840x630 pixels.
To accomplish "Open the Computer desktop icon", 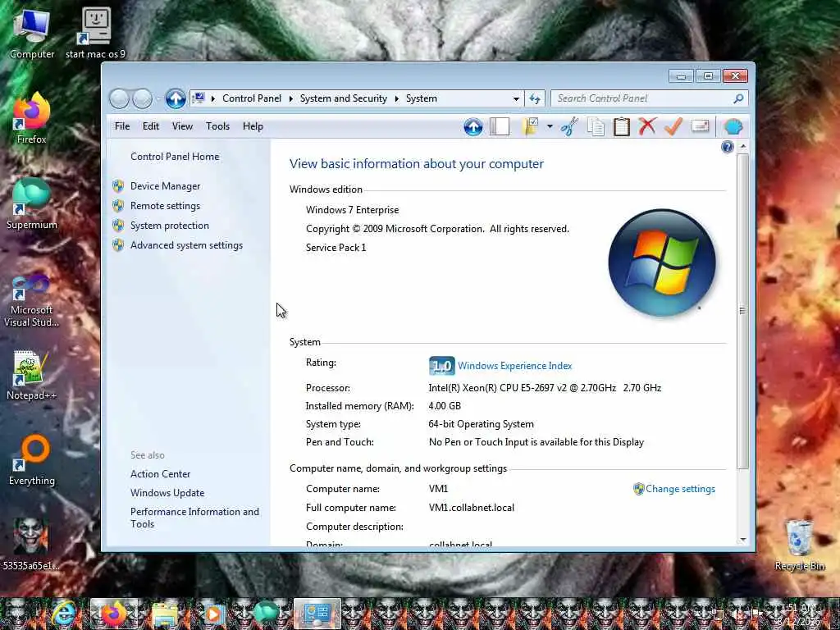I will point(32,34).
